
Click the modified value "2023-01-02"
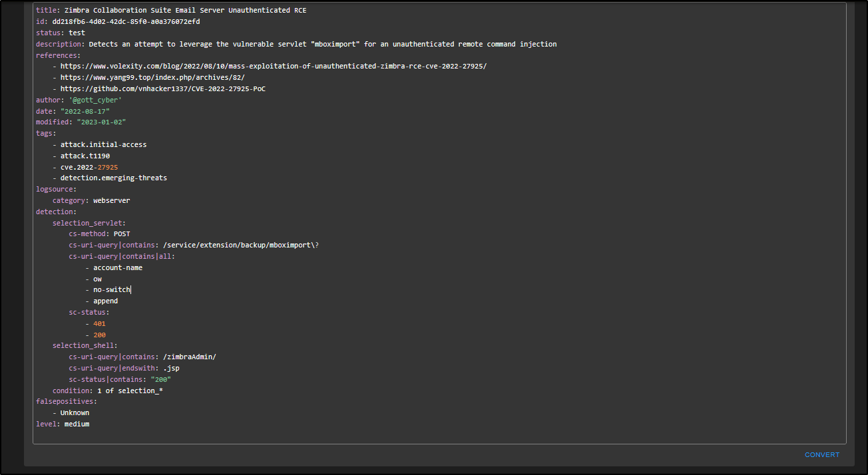[101, 122]
